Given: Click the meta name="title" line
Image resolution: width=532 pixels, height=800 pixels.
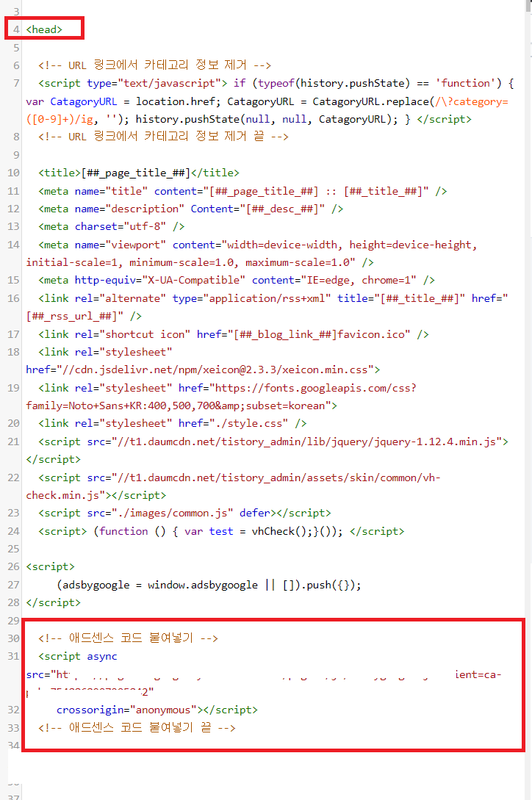Looking at the screenshot, I should pyautogui.click(x=242, y=191).
